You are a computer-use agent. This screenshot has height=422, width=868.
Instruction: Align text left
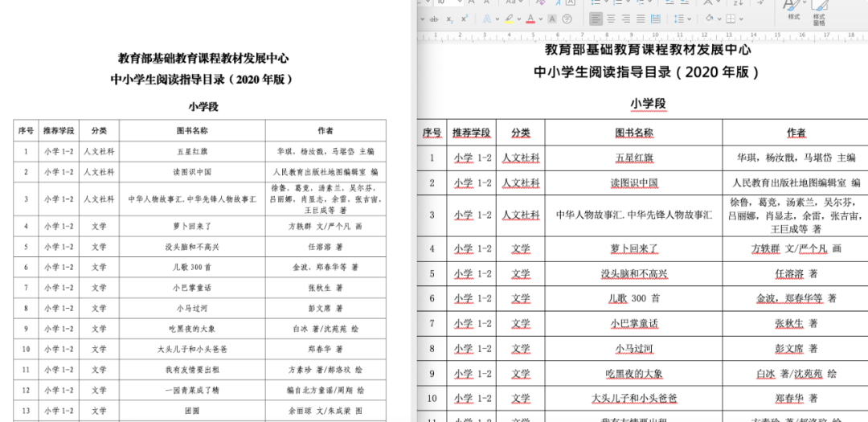596,18
